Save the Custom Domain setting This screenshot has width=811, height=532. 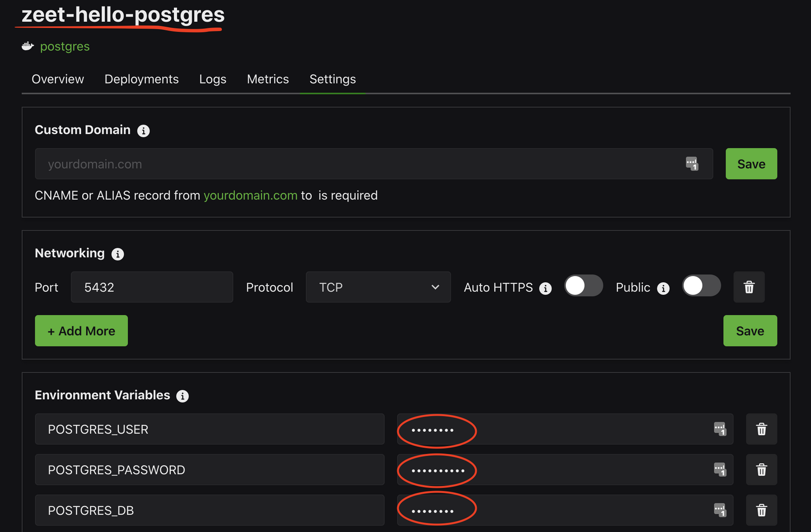click(751, 164)
